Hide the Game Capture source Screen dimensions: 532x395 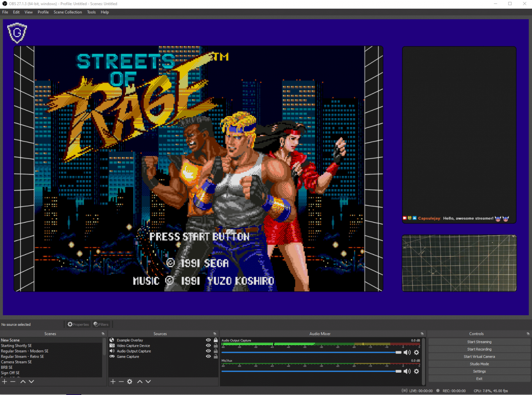tap(208, 357)
